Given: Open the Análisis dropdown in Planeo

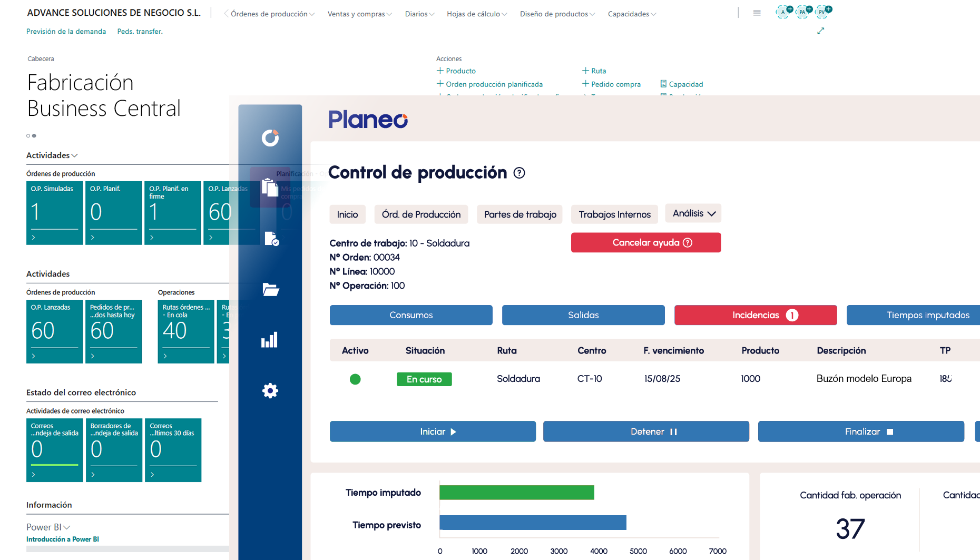Looking at the screenshot, I should 693,213.
